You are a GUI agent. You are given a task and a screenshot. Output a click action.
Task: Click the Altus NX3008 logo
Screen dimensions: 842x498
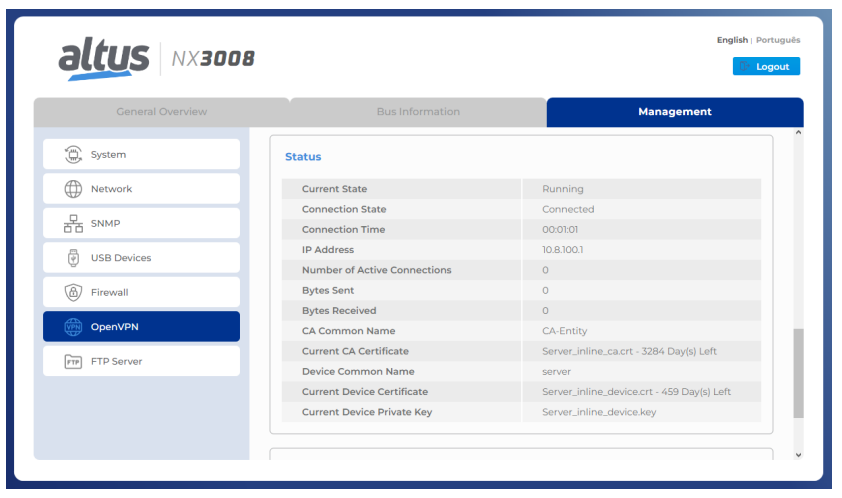point(156,59)
